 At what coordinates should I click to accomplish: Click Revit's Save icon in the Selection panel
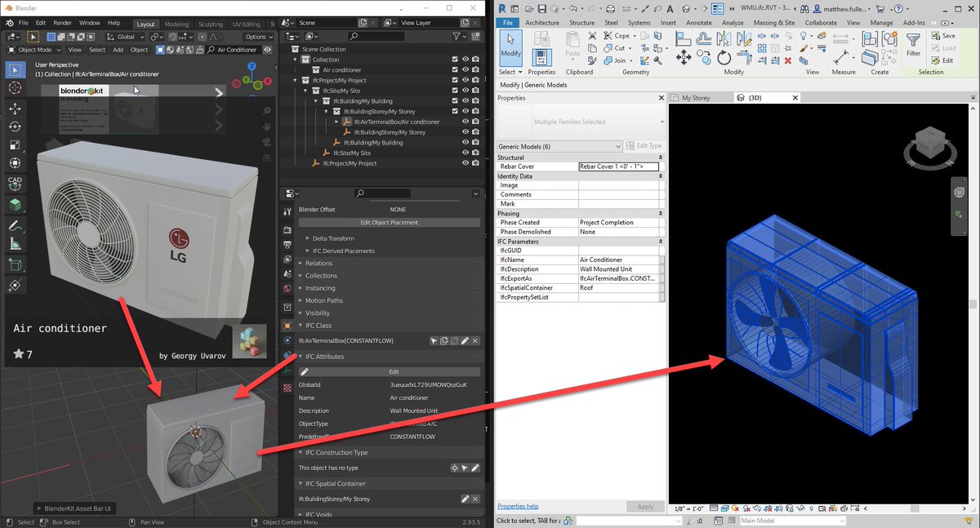(x=935, y=36)
